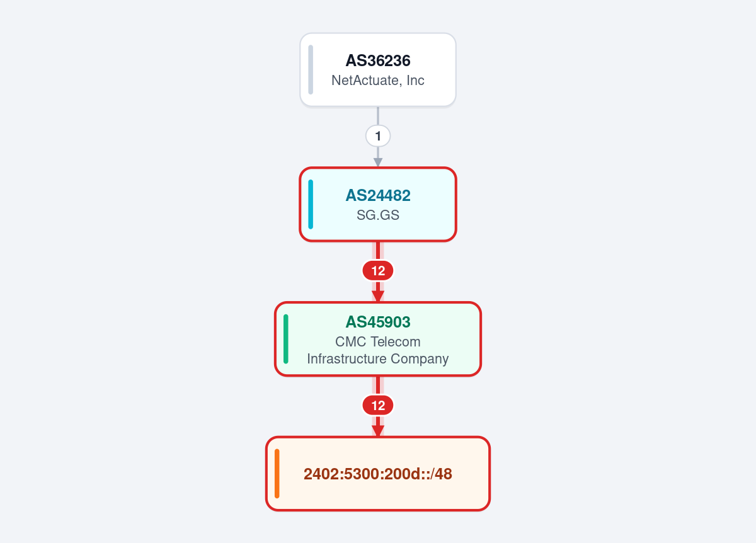The image size is (756, 543).
Task: Click red 12 badge below AS45903
Action: point(378,406)
